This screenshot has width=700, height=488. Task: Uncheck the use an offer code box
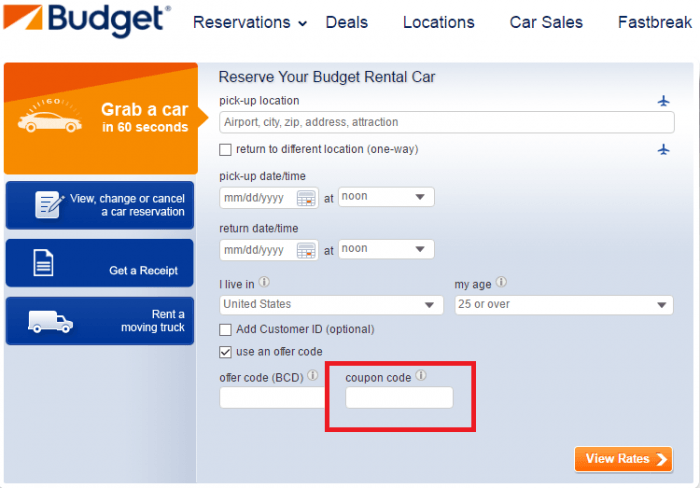coord(225,352)
